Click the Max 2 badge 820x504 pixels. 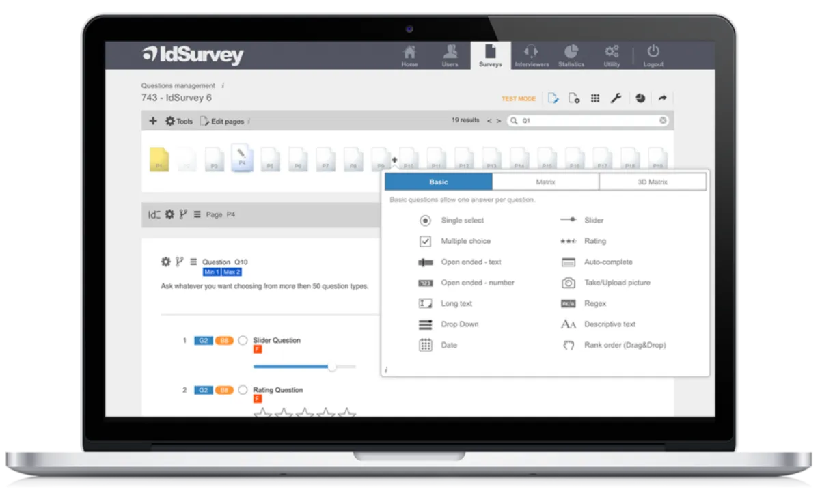232,272
